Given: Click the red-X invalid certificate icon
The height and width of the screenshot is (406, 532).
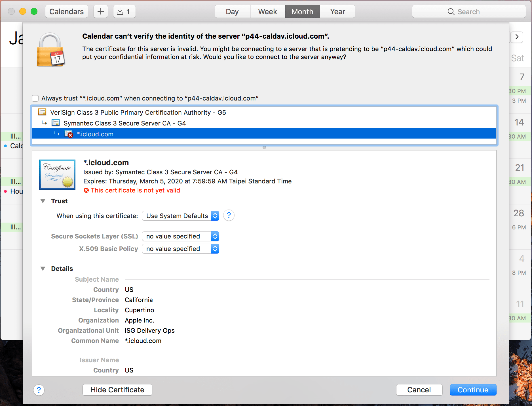Looking at the screenshot, I should click(69, 134).
